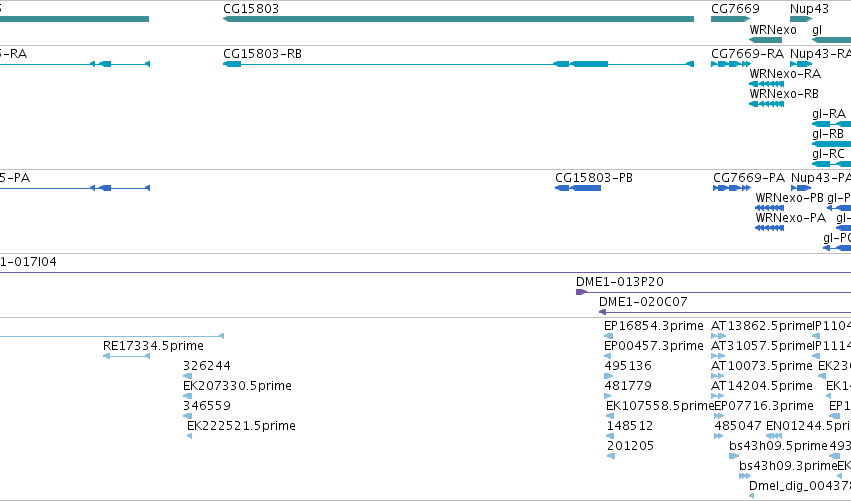The height and width of the screenshot is (501, 851).
Task: Click the Nup43-PA protein label
Action: 821,178
